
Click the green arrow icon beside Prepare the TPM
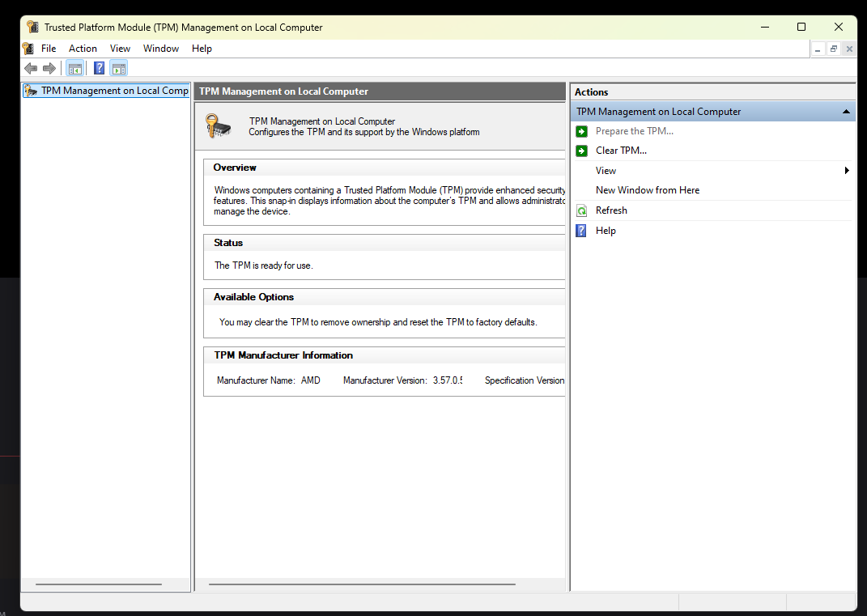pos(582,132)
